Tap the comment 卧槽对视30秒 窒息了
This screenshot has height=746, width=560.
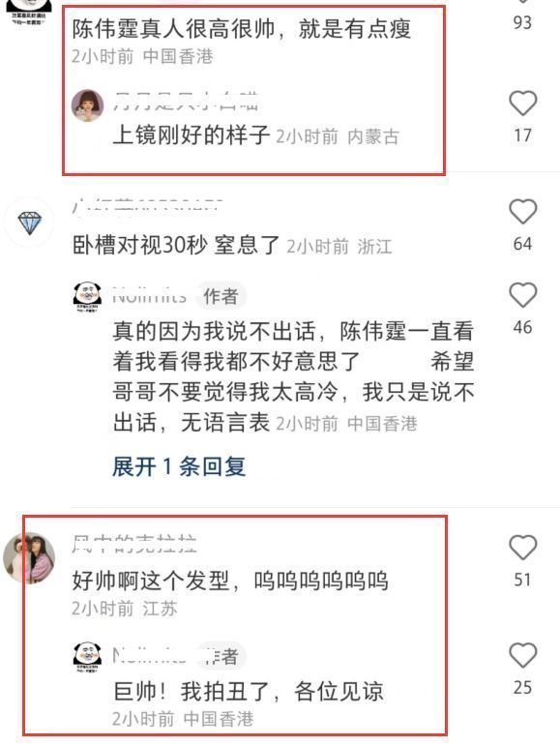(175, 246)
